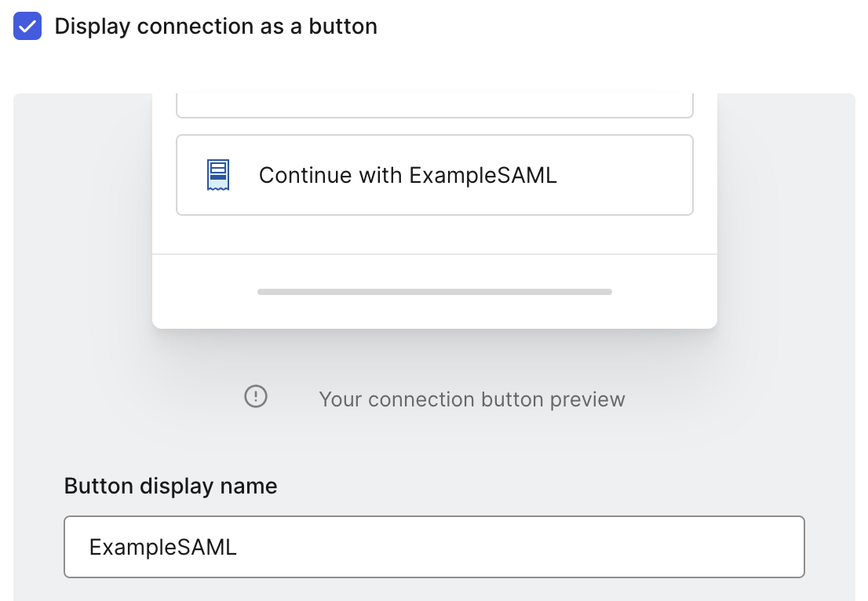
Task: Click the Your connection button preview heading
Action: [471, 399]
